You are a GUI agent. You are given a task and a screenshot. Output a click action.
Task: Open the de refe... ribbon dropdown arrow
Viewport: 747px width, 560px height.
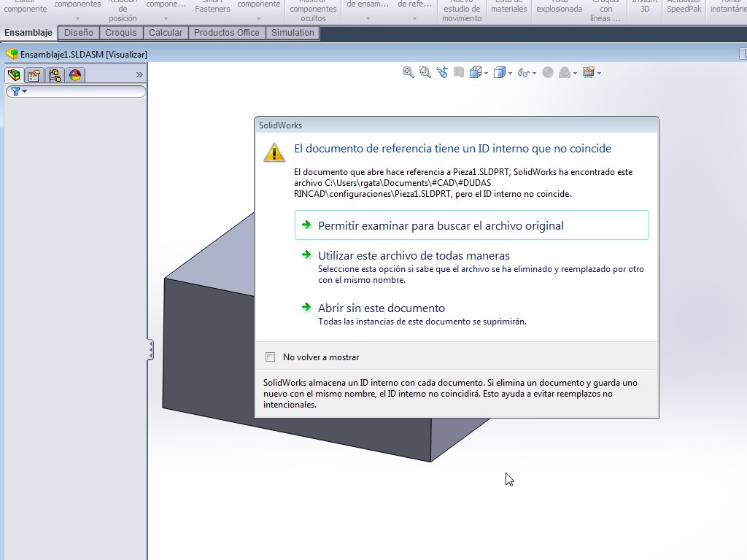pos(414,19)
